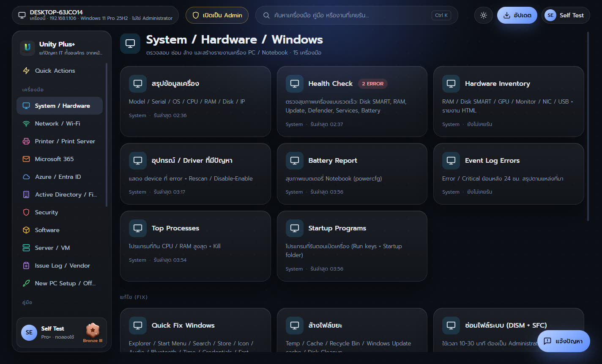602x364 pixels.
Task: Click the Issue Log clipboard icon
Action: pos(26,265)
